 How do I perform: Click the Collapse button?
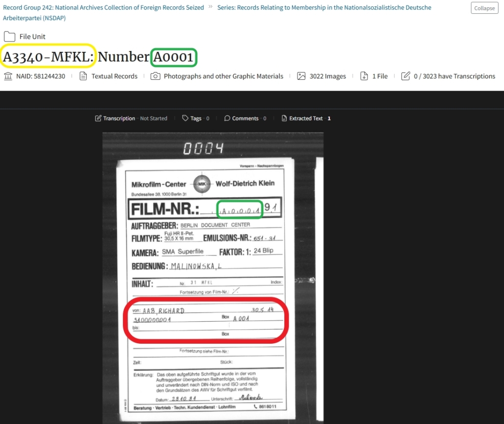coord(484,8)
